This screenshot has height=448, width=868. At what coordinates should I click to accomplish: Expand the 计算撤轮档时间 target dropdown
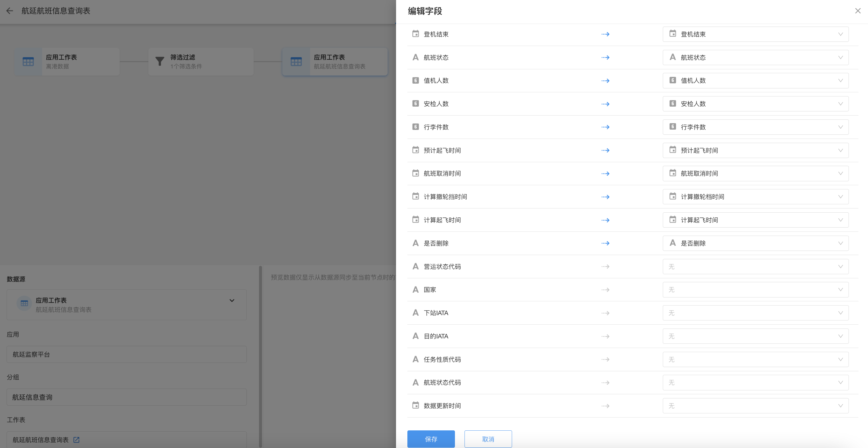pos(755,197)
